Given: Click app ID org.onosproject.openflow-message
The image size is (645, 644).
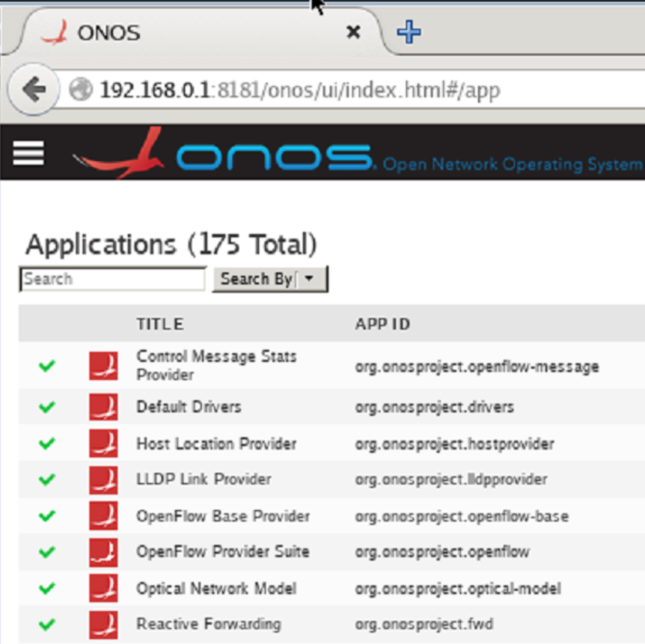Looking at the screenshot, I should click(477, 367).
